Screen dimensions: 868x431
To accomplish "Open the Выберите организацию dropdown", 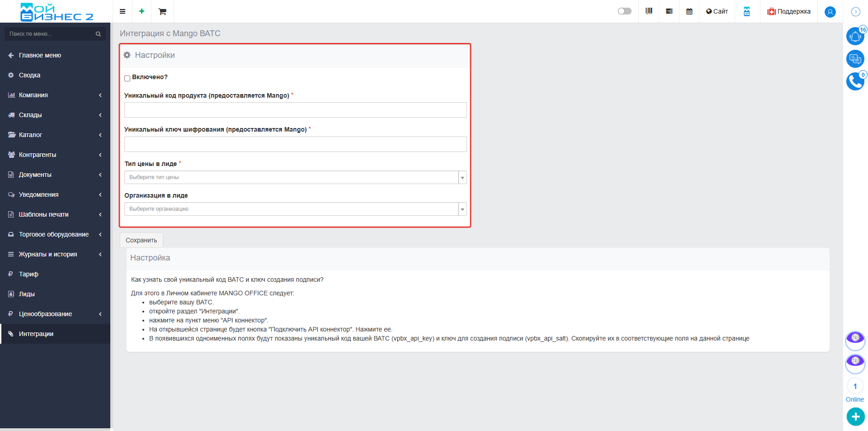I will (x=295, y=209).
